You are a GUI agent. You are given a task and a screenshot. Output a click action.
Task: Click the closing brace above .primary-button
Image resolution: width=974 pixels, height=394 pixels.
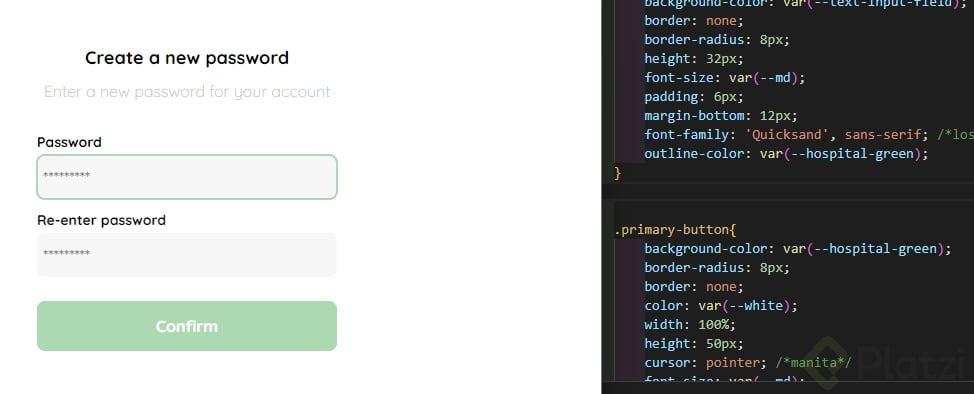click(x=617, y=173)
